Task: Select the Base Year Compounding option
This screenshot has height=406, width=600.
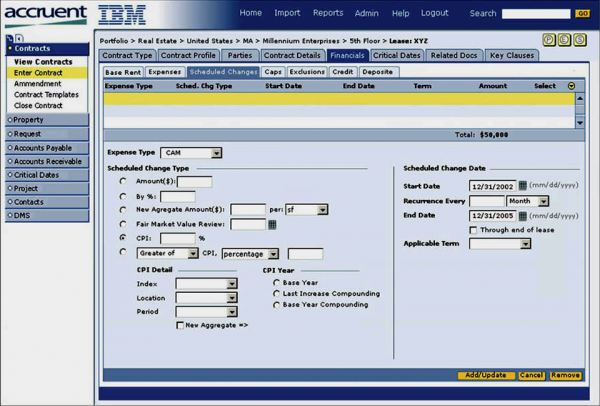Action: click(x=276, y=305)
